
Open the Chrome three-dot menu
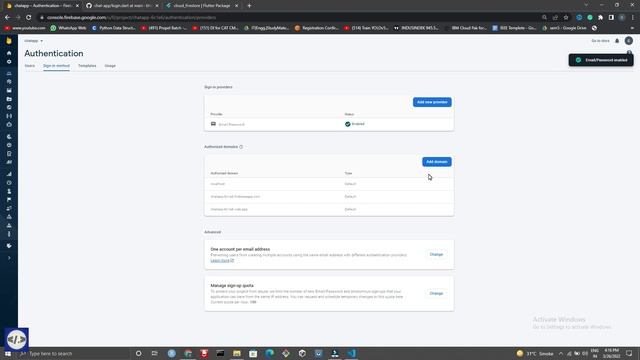point(633,18)
